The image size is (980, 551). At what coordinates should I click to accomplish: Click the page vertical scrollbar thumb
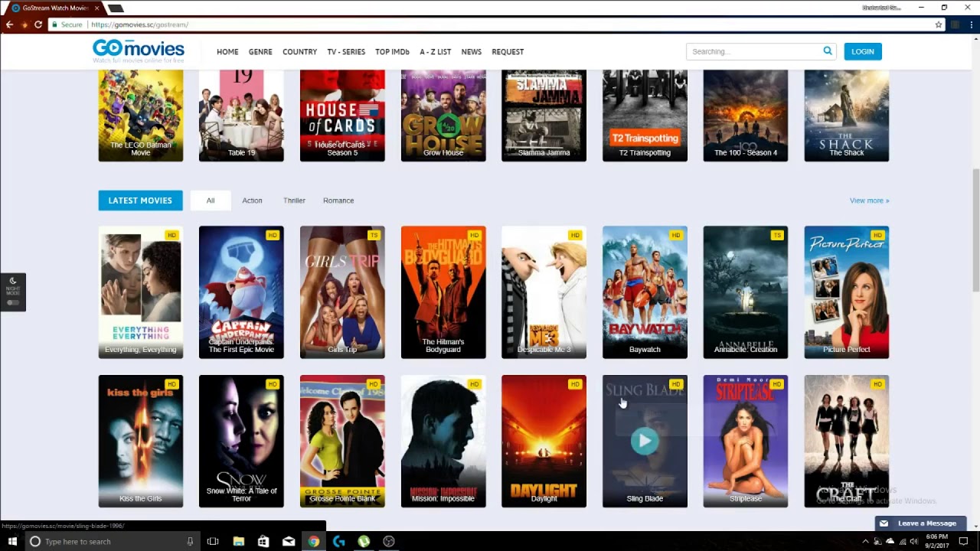tap(975, 230)
